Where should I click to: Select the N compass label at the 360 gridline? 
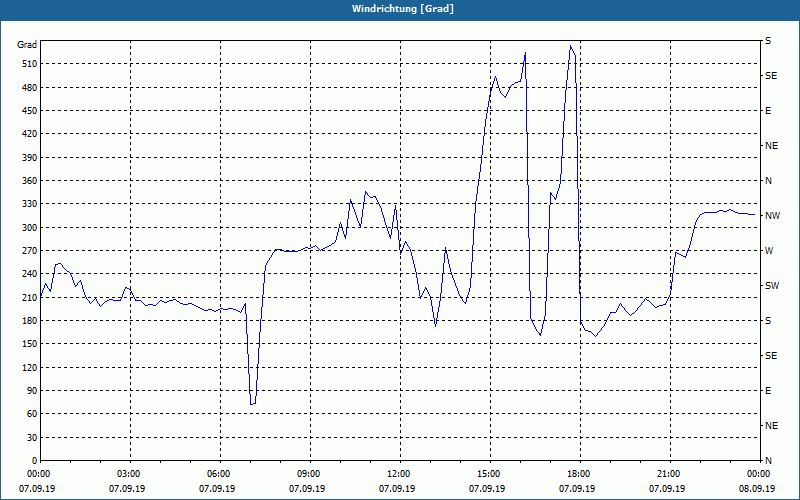pos(768,181)
